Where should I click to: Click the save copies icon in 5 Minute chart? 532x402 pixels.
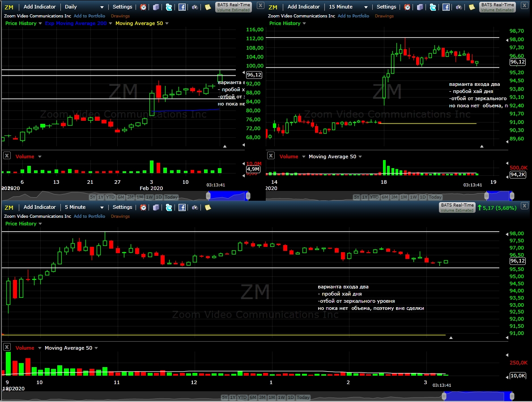point(156,207)
